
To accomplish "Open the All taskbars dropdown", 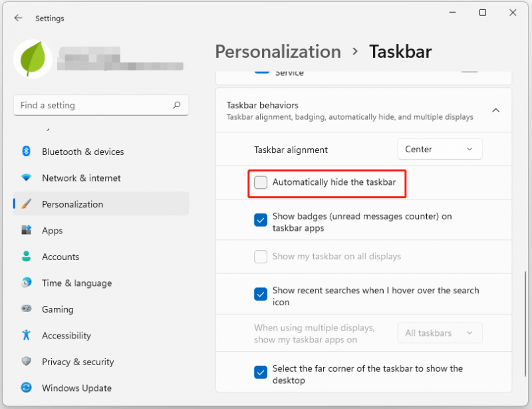I will pos(440,333).
